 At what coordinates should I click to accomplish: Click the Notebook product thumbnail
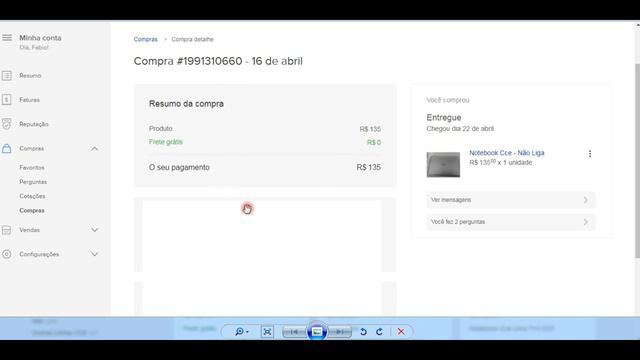point(443,165)
